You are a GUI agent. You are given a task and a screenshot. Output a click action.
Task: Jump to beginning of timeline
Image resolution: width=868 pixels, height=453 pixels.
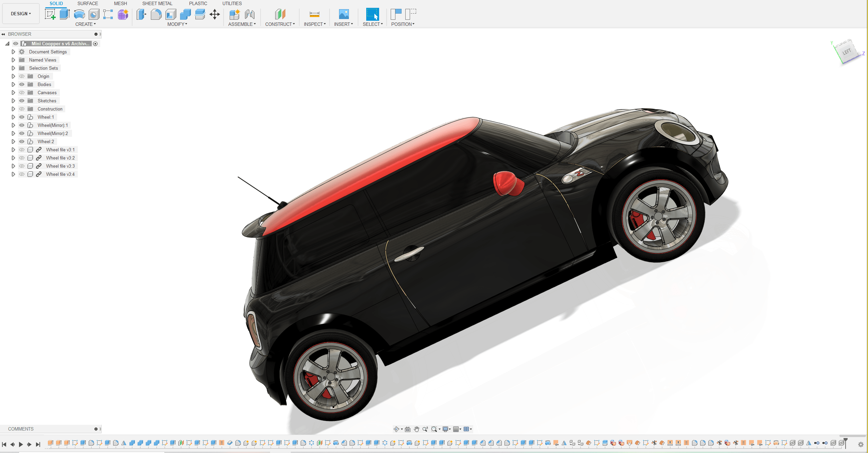pyautogui.click(x=4, y=444)
